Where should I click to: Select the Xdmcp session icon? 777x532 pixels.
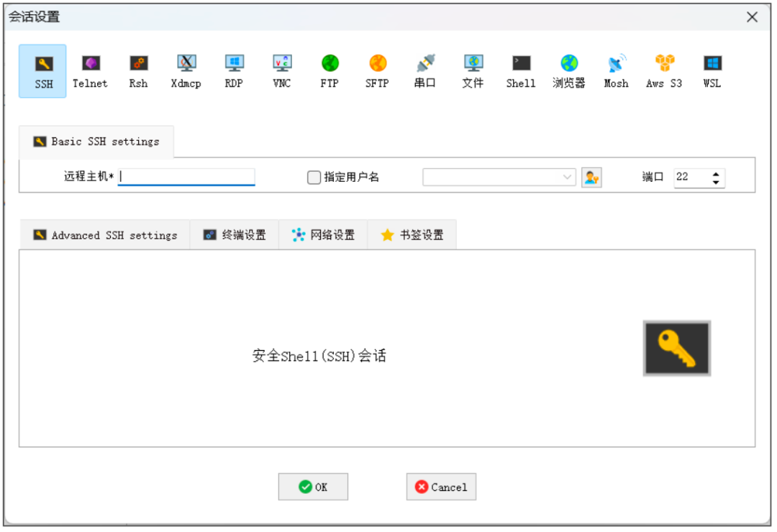(x=185, y=70)
